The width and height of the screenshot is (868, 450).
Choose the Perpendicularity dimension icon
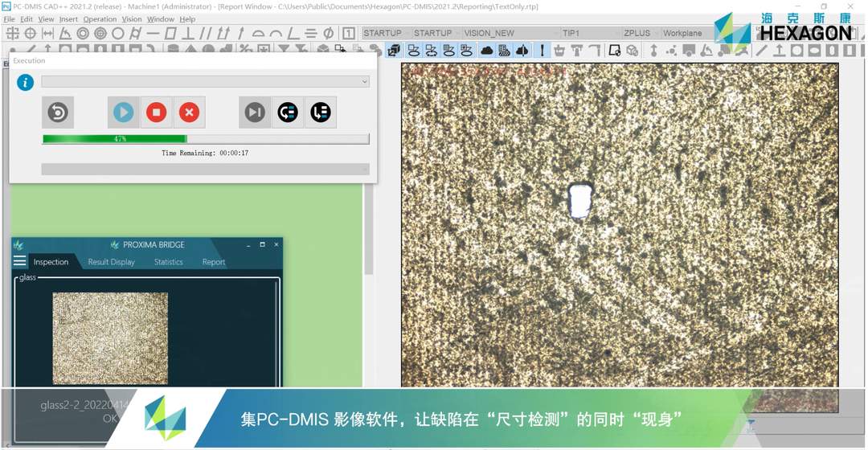(188, 33)
